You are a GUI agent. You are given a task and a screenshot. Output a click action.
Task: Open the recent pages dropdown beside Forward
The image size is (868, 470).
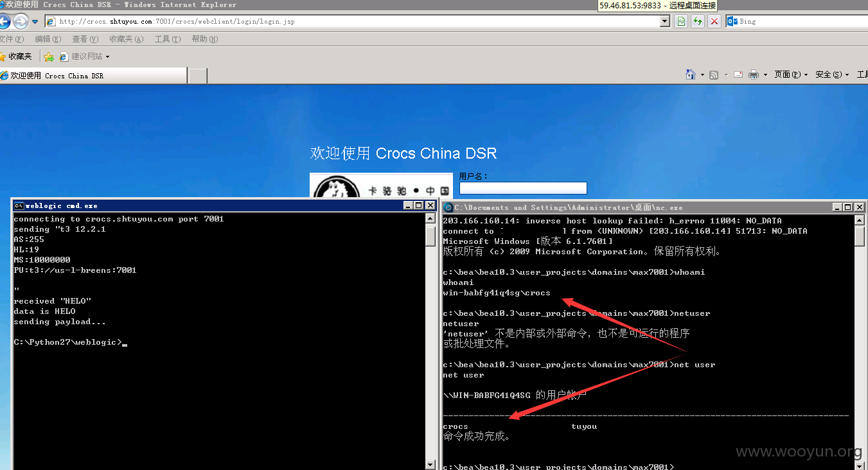click(x=35, y=22)
